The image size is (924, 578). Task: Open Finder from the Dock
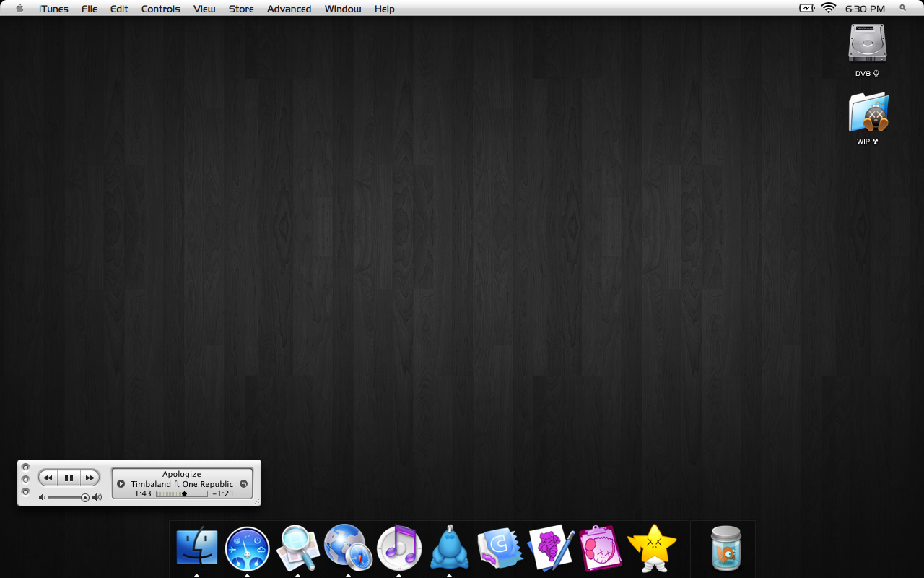196,547
